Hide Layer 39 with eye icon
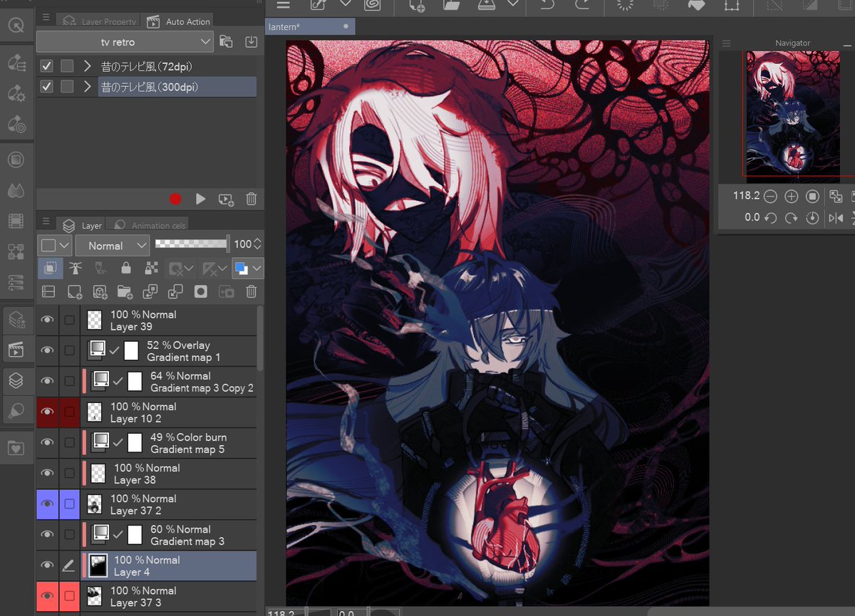This screenshot has height=616, width=855. [x=47, y=320]
